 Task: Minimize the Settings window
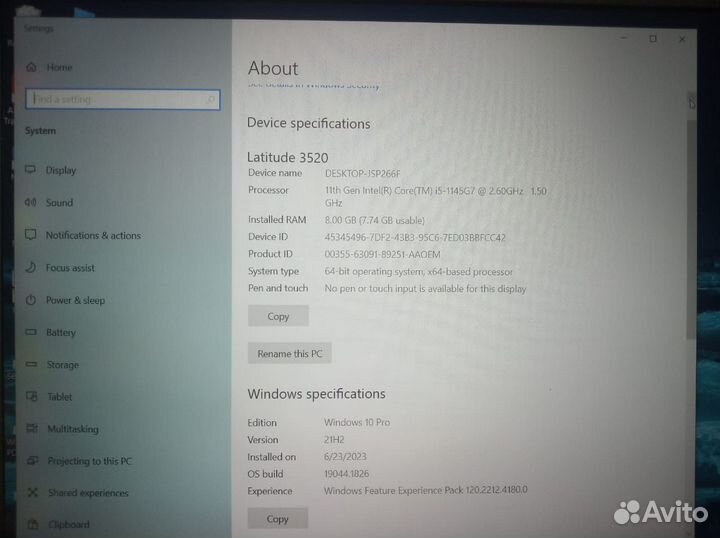[x=624, y=38]
